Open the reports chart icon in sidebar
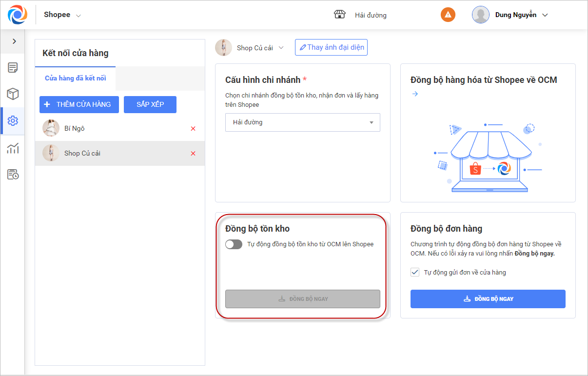588x376 pixels. (13, 148)
